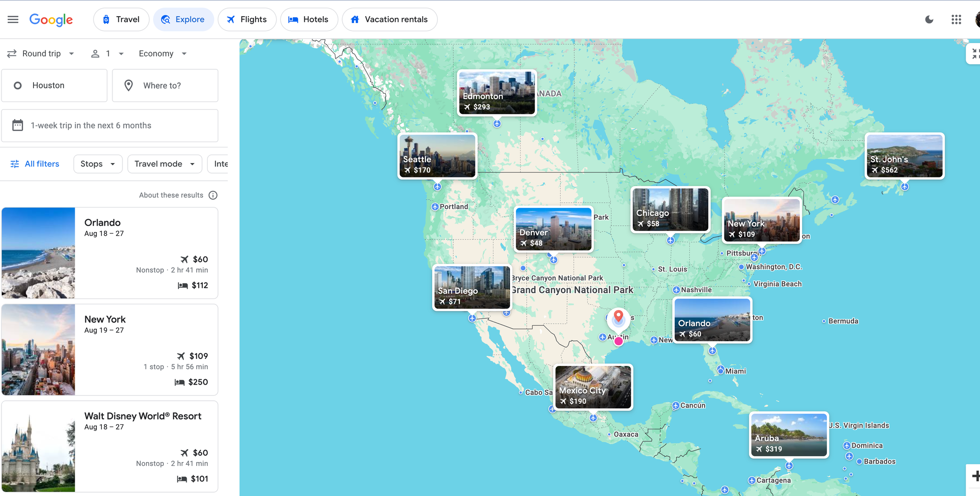Screen dimensions: 980x496
Task: Expand the passenger count selector
Action: 107,54
